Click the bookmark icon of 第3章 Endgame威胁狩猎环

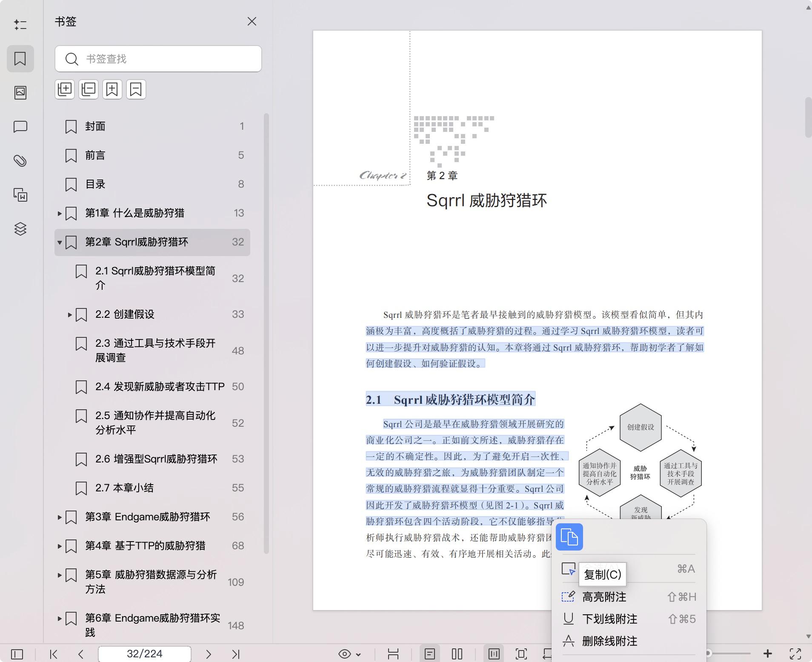[71, 517]
